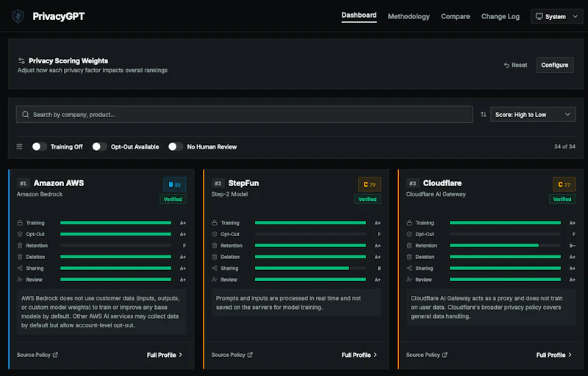Click the search magnifier icon
The width and height of the screenshot is (588, 376).
[26, 115]
